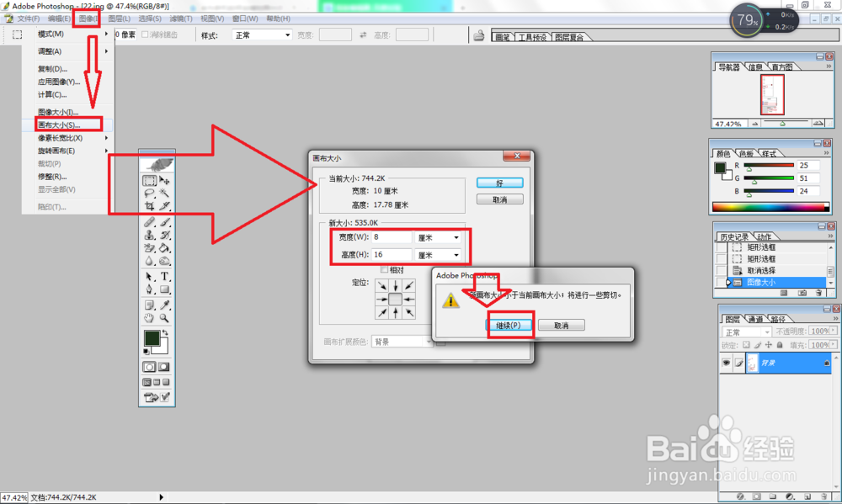The width and height of the screenshot is (842, 504).
Task: Select the Brush tool
Action: pos(164,221)
